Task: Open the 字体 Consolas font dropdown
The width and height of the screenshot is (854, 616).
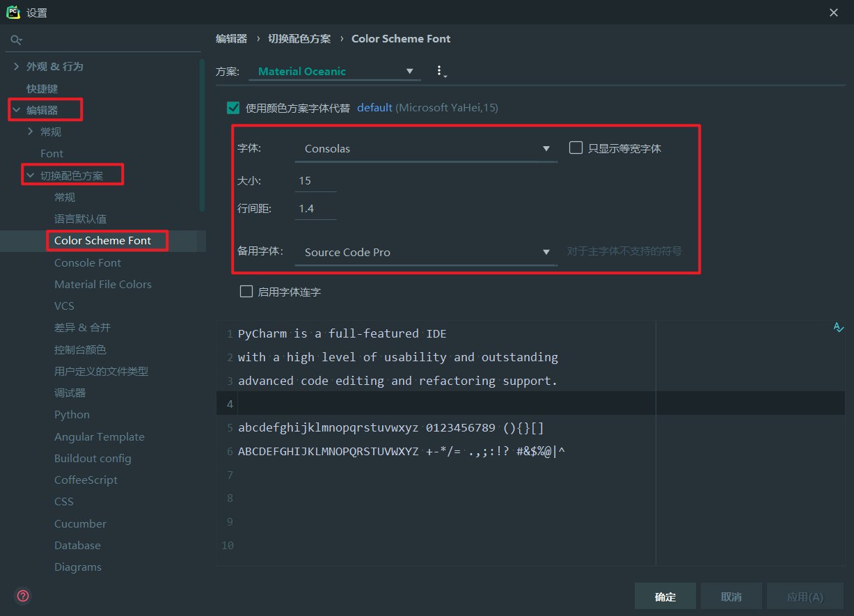Action: click(x=426, y=148)
